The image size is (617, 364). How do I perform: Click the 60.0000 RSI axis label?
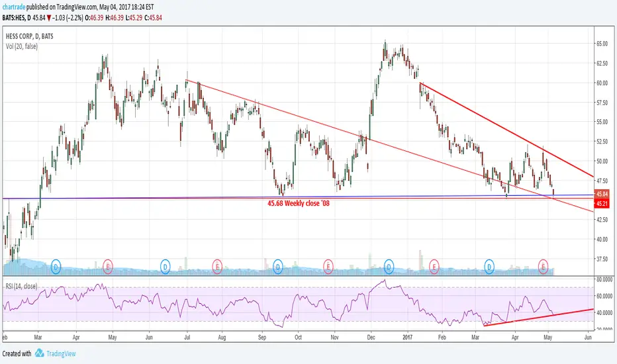[x=604, y=296]
